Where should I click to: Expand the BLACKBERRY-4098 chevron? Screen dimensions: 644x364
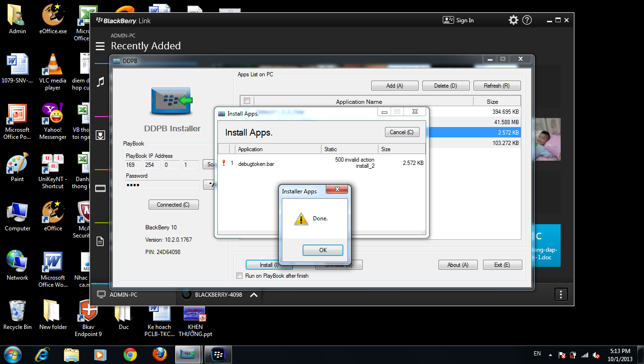coord(254,295)
